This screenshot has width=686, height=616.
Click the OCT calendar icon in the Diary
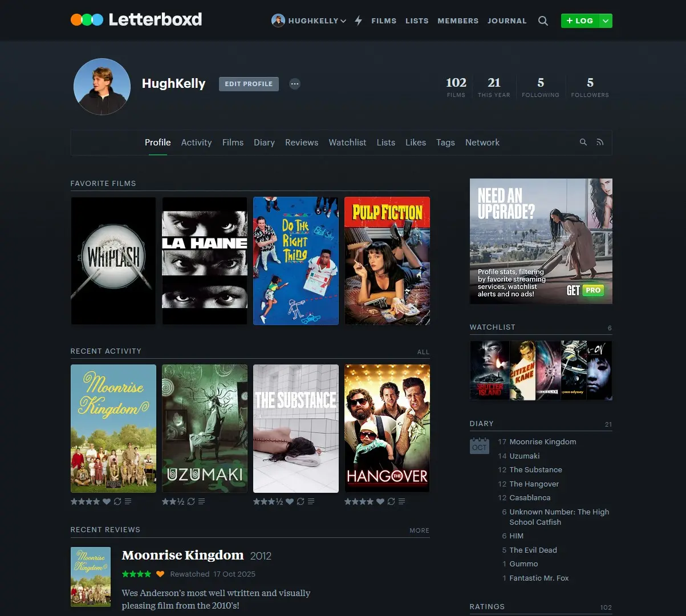(480, 445)
